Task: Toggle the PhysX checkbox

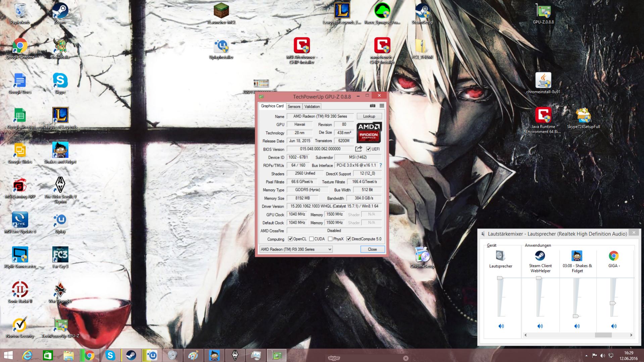Action: 330,239
